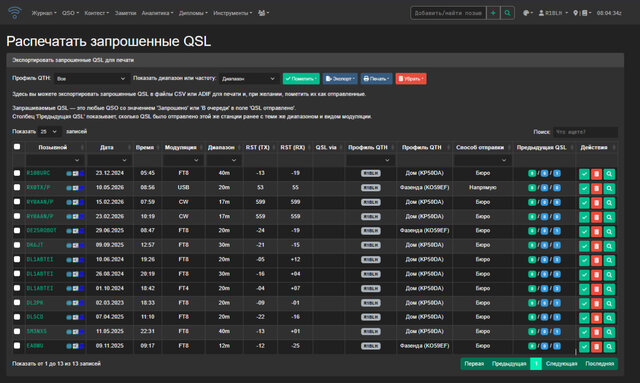Open the Аналитика menu
Image resolution: width=640 pixels, height=383 pixels.
tap(157, 13)
